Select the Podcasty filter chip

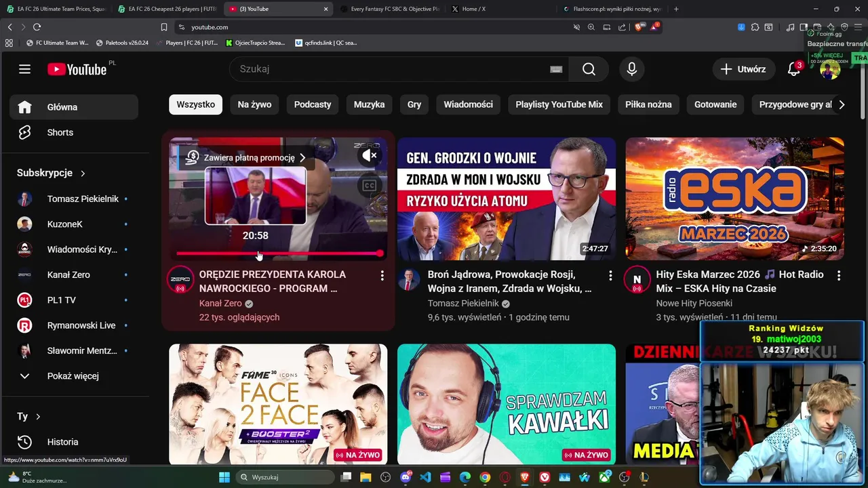pyautogui.click(x=313, y=104)
